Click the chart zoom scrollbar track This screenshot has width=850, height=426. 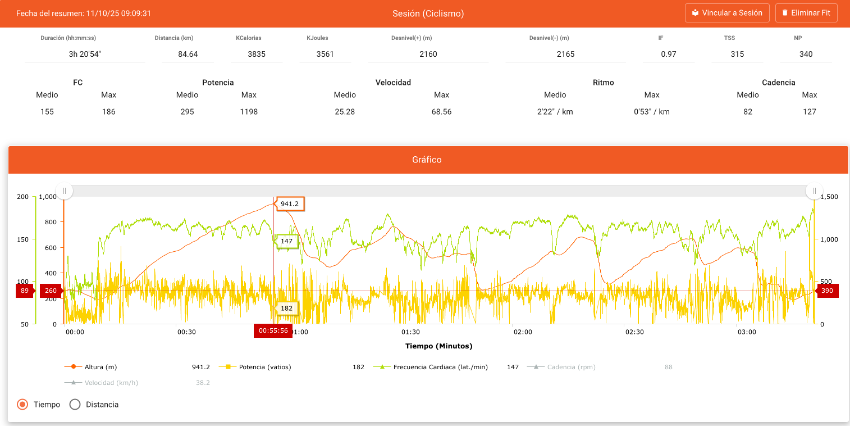(440, 190)
